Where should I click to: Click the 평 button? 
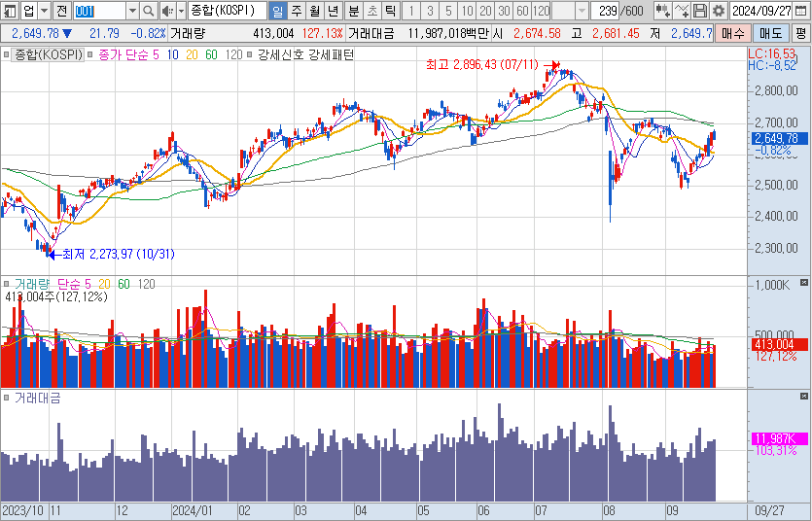point(801,33)
